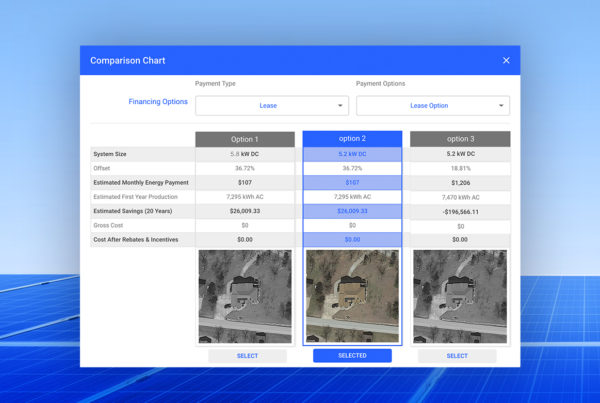Click the Gross Cost row label
The height and width of the screenshot is (403, 600).
click(112, 226)
